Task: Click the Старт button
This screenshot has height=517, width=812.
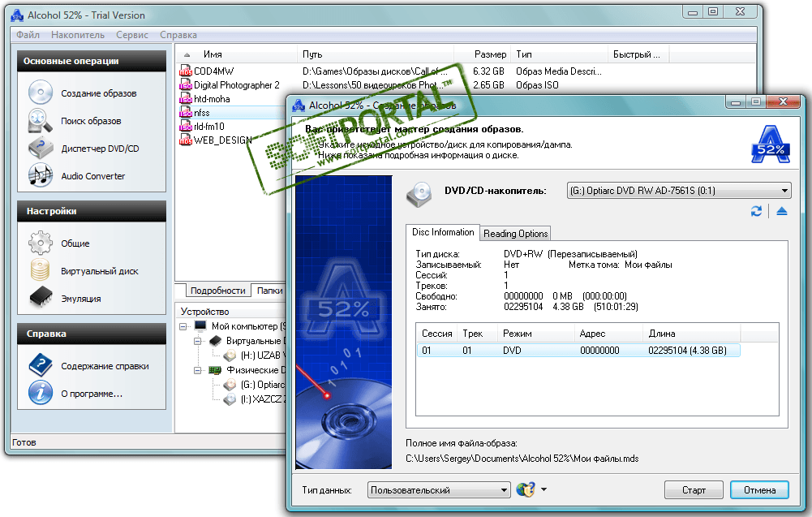Action: tap(694, 490)
